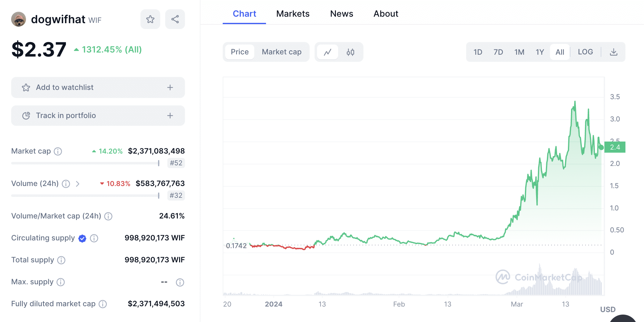644x322 pixels.
Task: Open Volume (24h) info icon
Action: [66, 184]
